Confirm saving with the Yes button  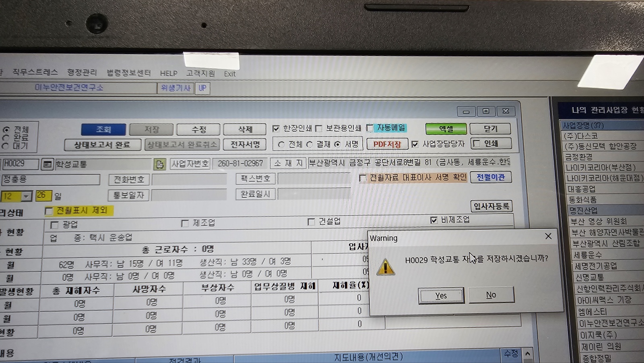[x=441, y=295]
